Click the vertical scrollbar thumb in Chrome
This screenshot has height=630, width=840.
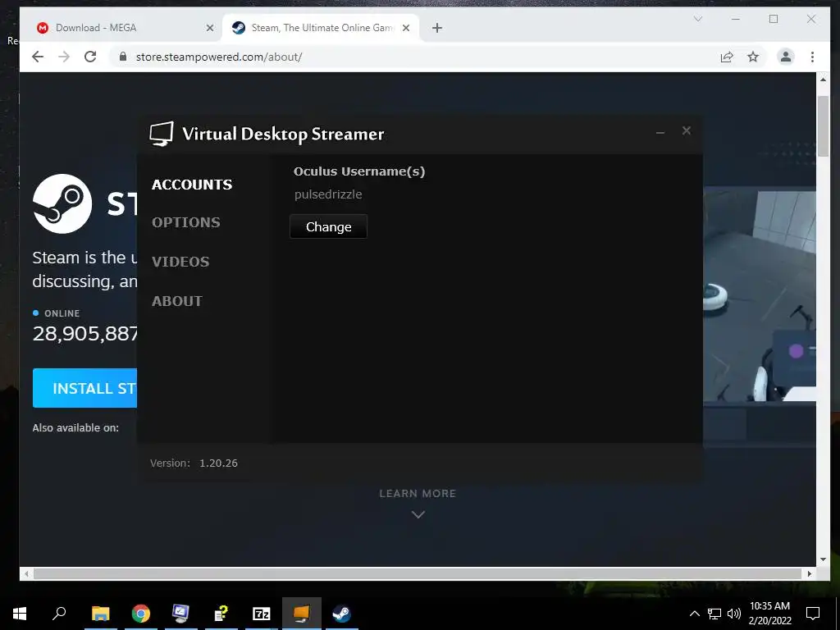click(823, 126)
